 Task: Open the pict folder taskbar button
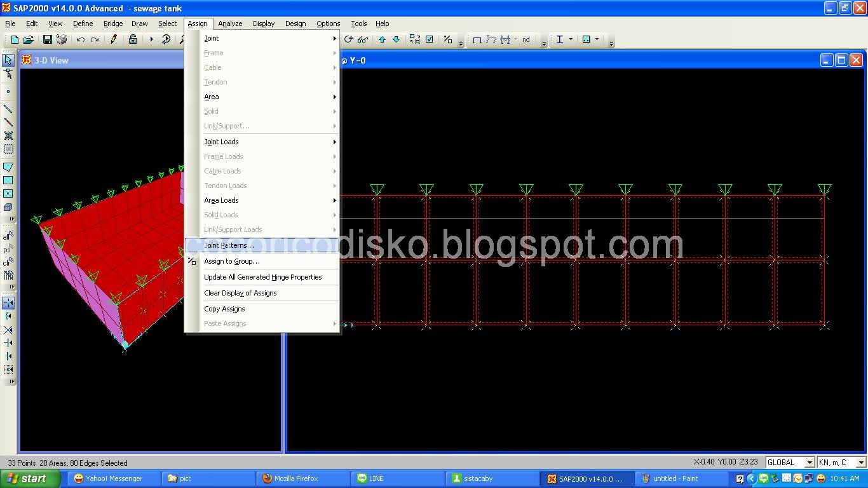208,478
